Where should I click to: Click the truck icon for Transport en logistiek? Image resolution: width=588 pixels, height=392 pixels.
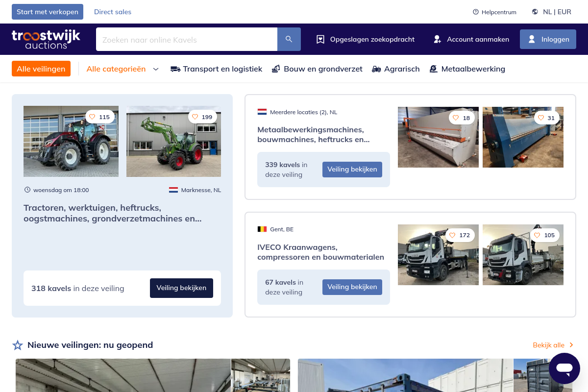tap(175, 69)
